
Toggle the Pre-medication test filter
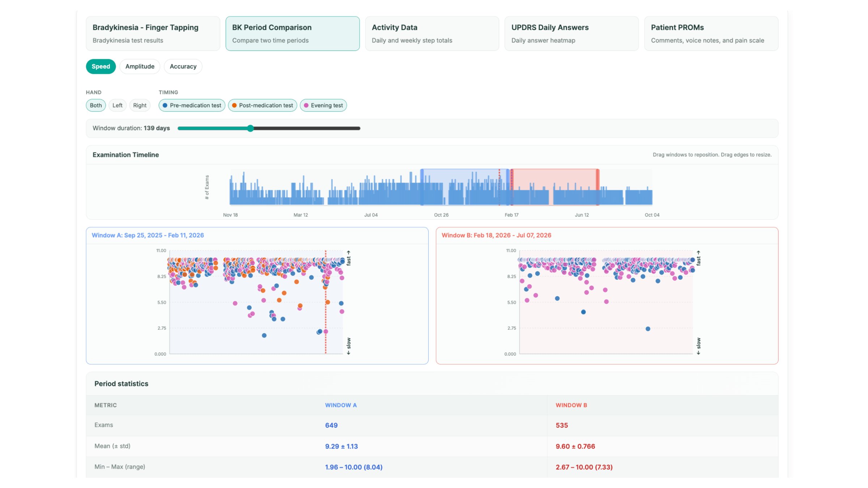192,105
